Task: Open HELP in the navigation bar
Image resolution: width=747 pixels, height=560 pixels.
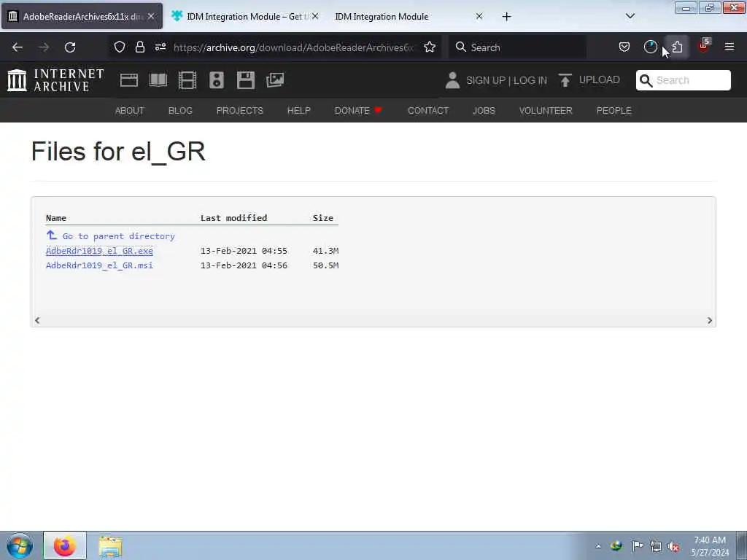Action: 298,111
